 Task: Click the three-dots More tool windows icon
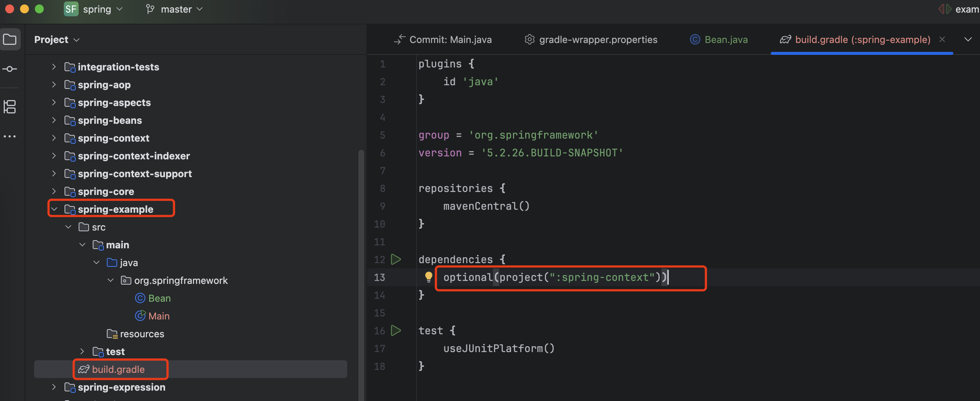10,136
